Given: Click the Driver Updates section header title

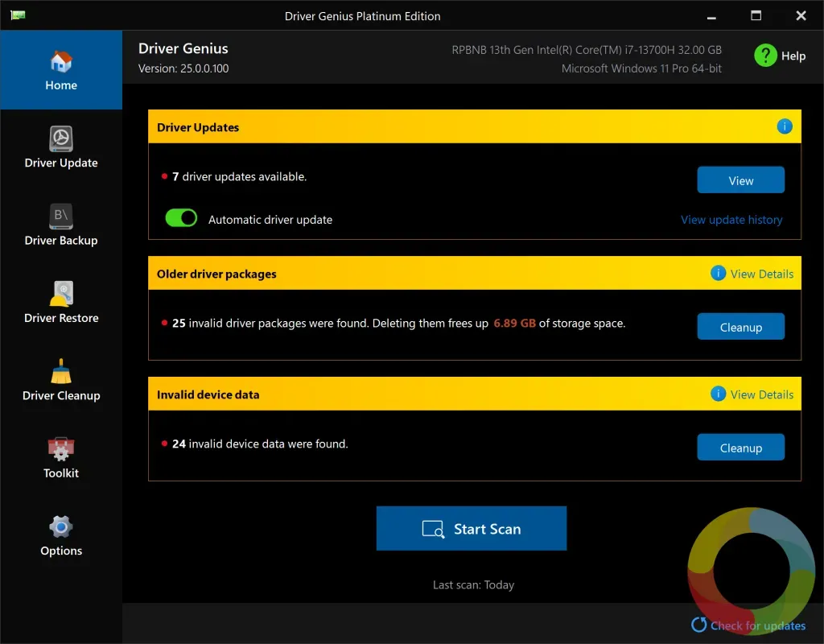Looking at the screenshot, I should [198, 127].
